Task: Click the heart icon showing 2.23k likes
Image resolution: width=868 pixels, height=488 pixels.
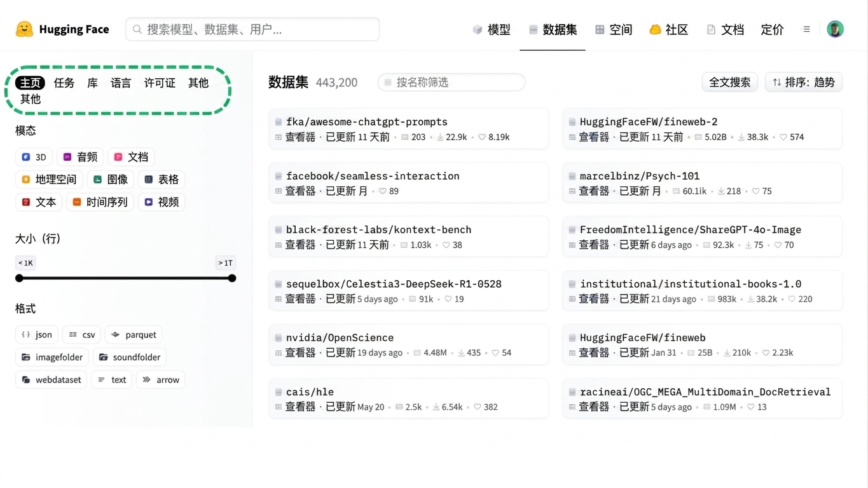Action: click(x=766, y=353)
